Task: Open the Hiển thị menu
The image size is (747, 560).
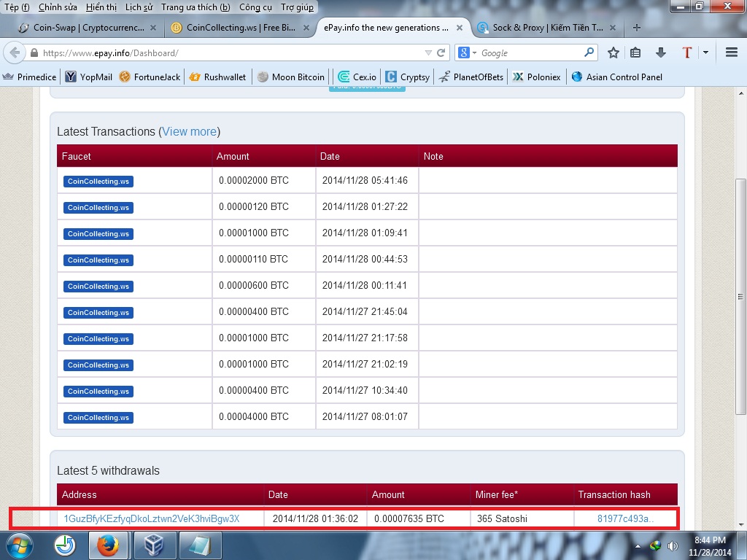Action: (101, 7)
